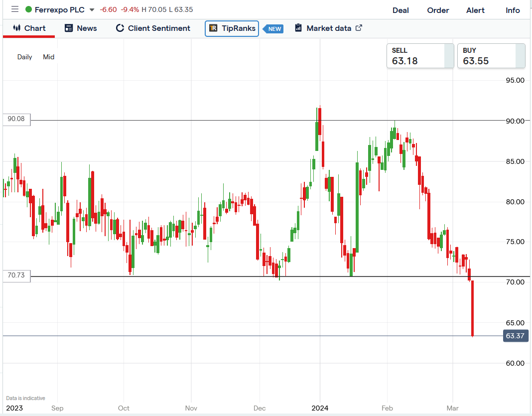Click the Dec label on the time axis
This screenshot has height=416, width=532.
coord(260,408)
